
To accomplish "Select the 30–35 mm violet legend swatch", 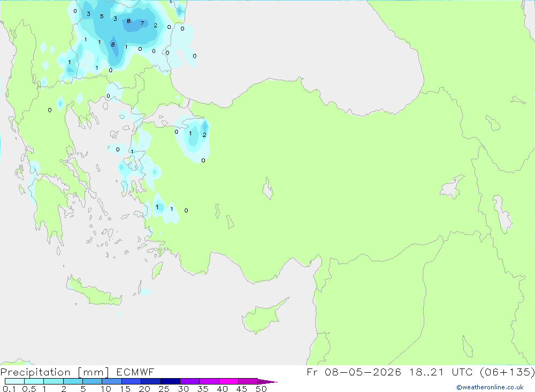I will coord(189,381).
